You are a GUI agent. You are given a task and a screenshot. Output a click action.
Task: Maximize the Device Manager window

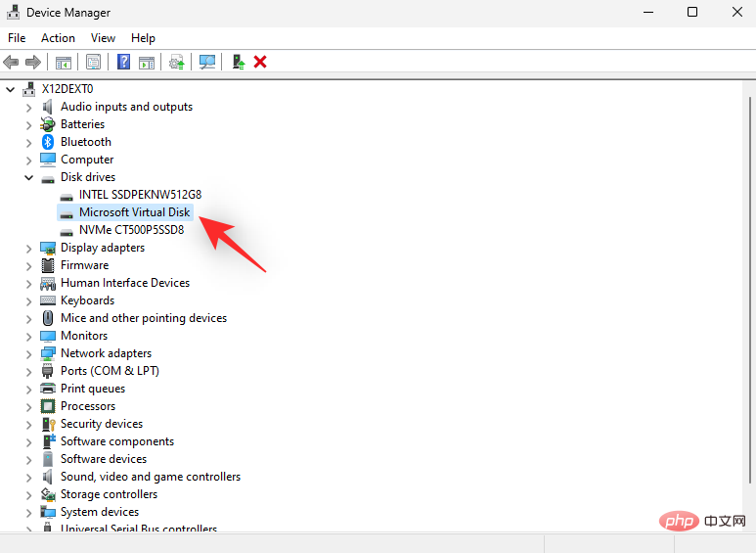[x=692, y=12]
